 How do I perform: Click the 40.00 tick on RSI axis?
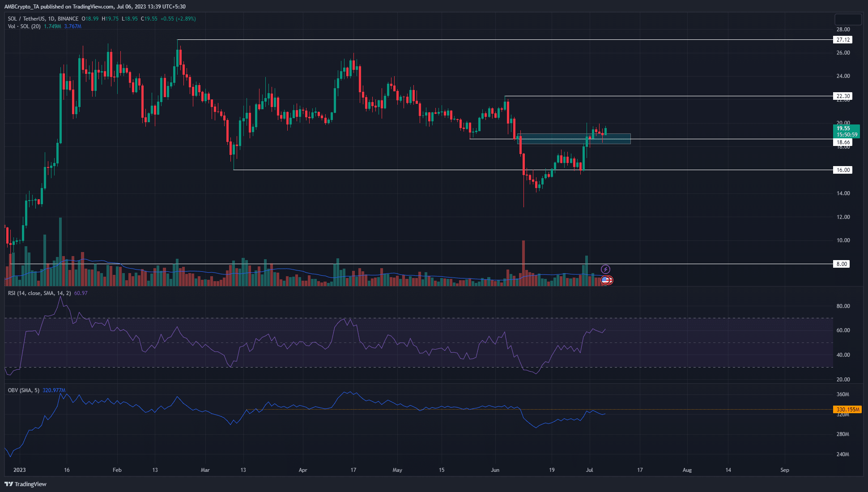(x=843, y=355)
